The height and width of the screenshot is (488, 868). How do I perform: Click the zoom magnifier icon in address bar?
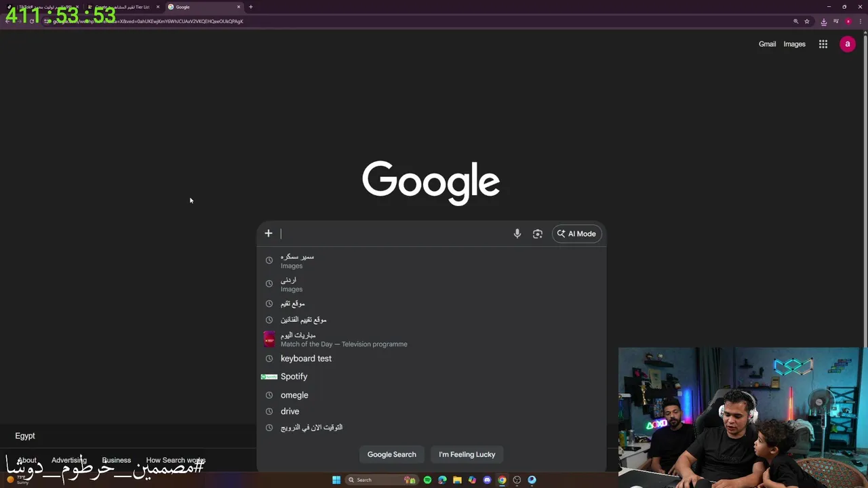(795, 21)
